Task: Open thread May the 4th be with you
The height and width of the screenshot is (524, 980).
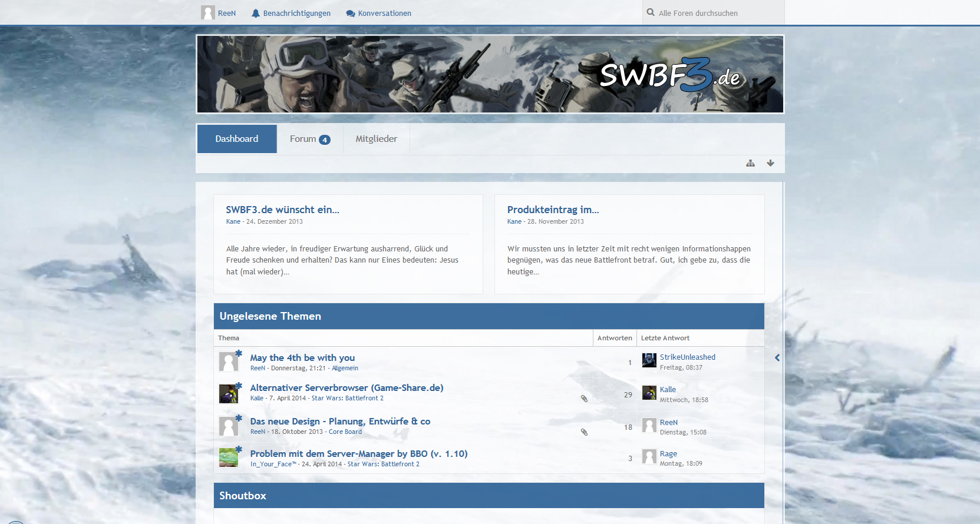Action: tap(302, 357)
